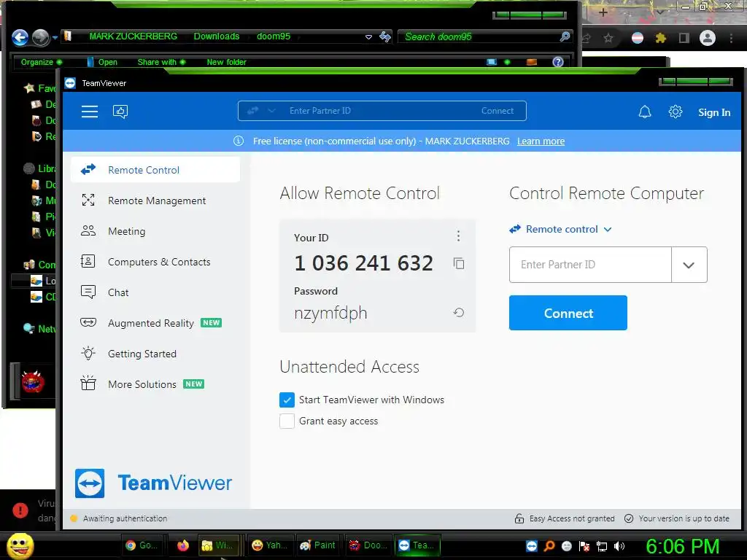Open browser extensions puzzle icon
747x560 pixels.
(660, 38)
